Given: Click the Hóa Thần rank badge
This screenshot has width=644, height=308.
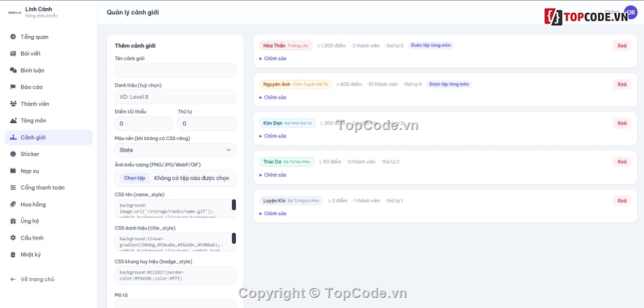Looking at the screenshot, I should pyautogui.click(x=286, y=45).
